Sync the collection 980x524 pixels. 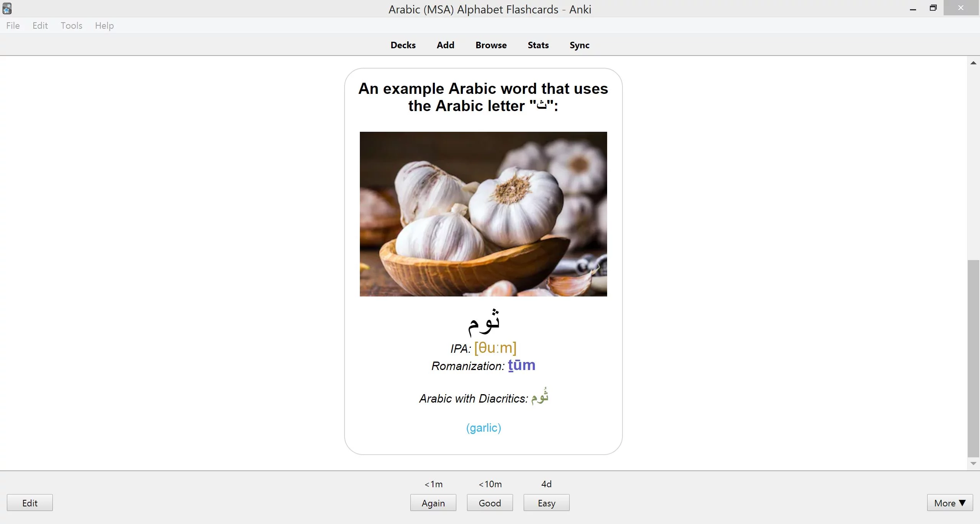point(579,45)
